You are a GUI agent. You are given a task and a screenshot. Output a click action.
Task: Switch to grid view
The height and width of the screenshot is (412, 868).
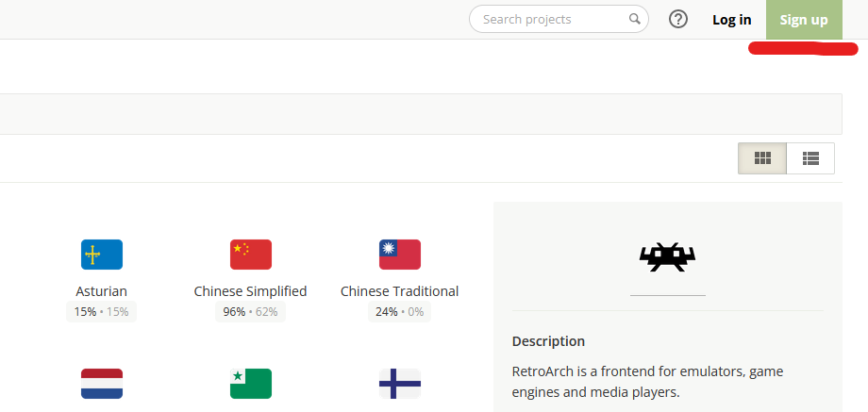[x=762, y=158]
